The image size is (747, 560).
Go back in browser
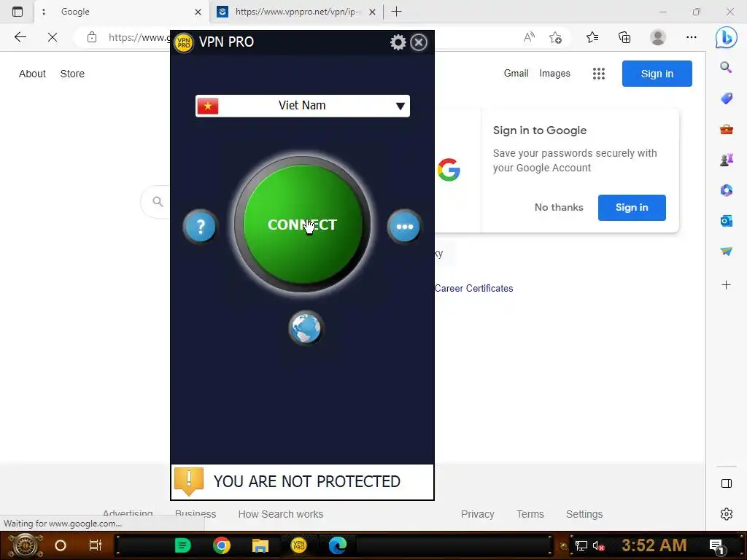pos(20,37)
